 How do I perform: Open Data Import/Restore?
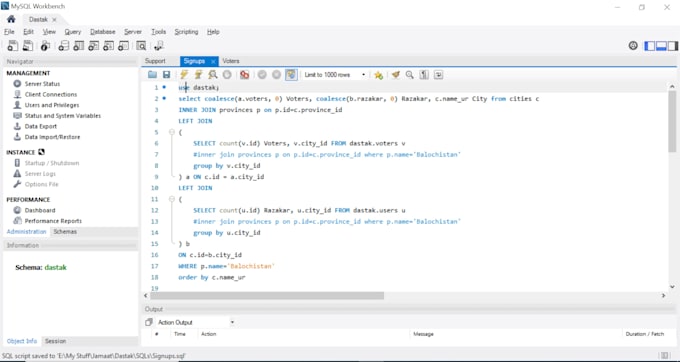click(52, 137)
